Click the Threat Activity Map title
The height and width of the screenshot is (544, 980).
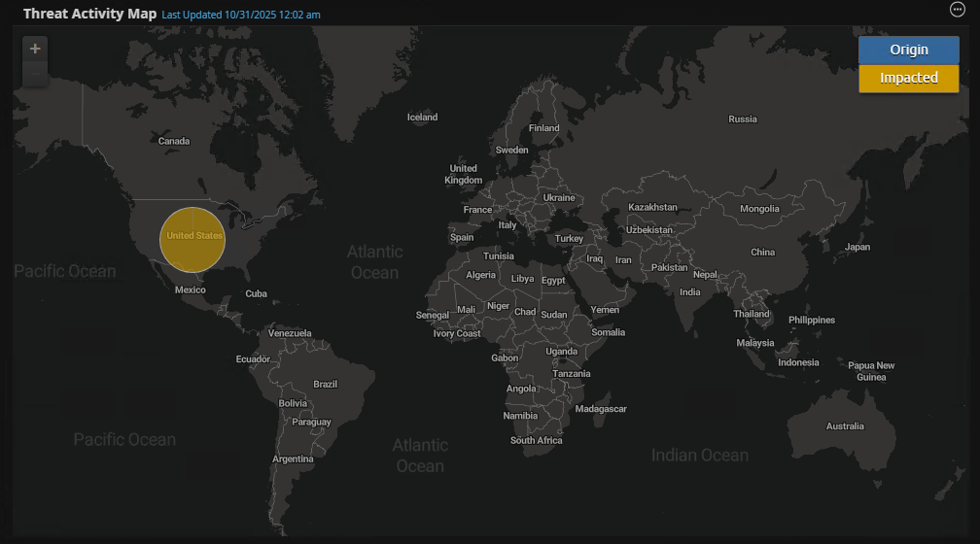[x=89, y=14]
